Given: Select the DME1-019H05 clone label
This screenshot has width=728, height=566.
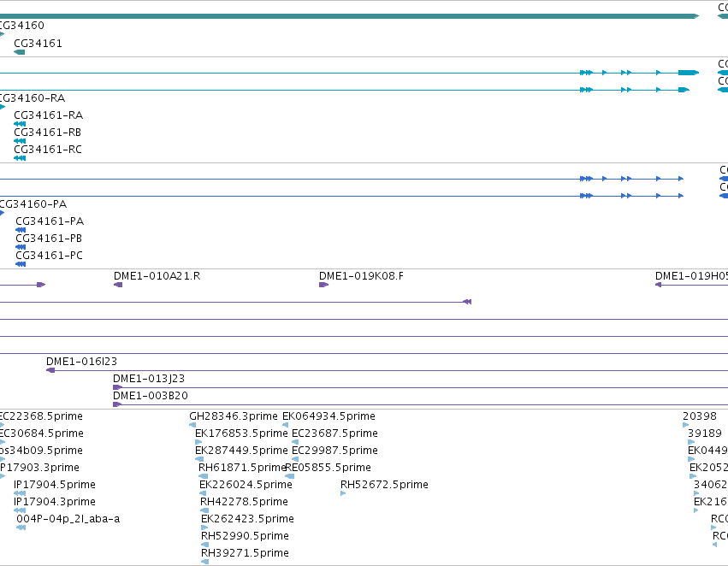Looking at the screenshot, I should (x=691, y=276).
